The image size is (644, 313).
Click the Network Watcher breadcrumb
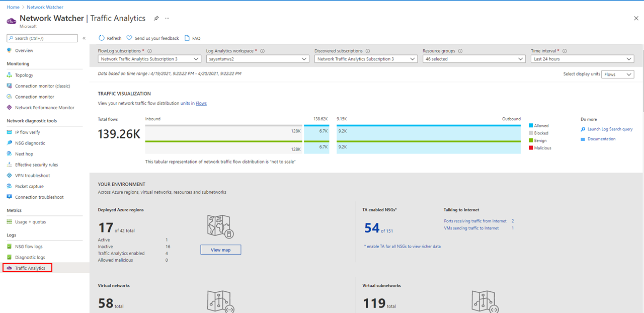tap(45, 7)
